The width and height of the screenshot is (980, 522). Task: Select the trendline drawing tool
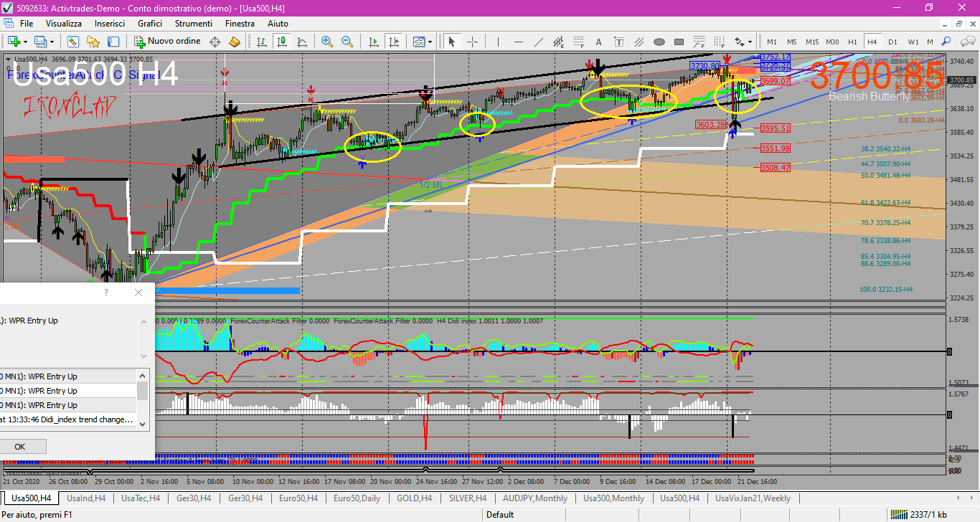[x=538, y=42]
